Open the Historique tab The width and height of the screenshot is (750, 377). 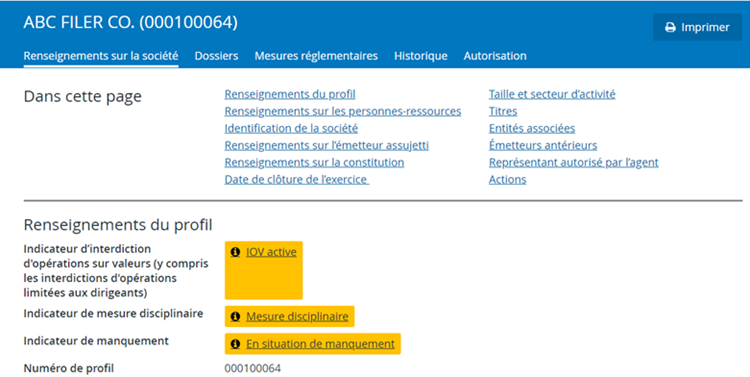click(421, 56)
